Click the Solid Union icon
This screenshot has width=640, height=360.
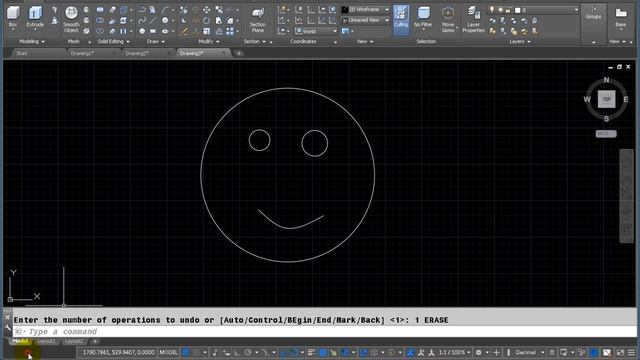click(100, 9)
